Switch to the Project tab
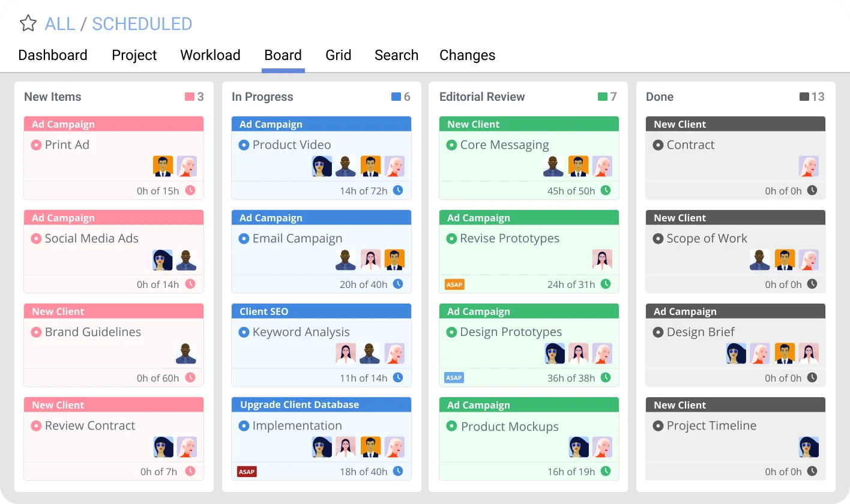 coord(134,55)
